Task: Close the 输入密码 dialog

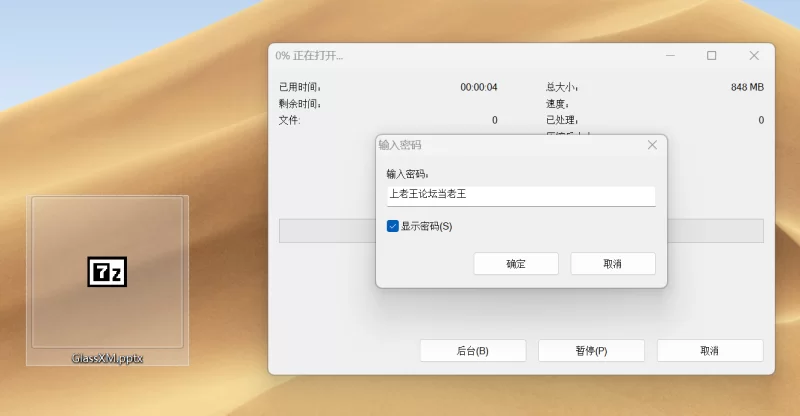Action: tap(652, 145)
